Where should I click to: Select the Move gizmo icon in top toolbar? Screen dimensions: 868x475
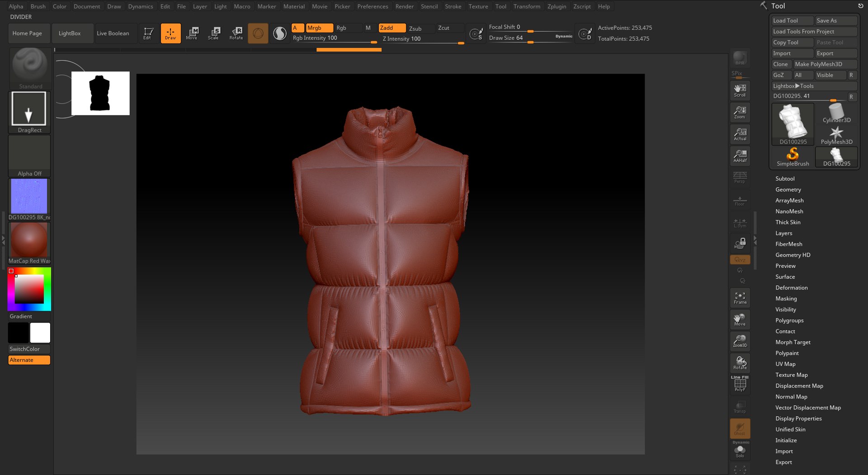pyautogui.click(x=192, y=33)
